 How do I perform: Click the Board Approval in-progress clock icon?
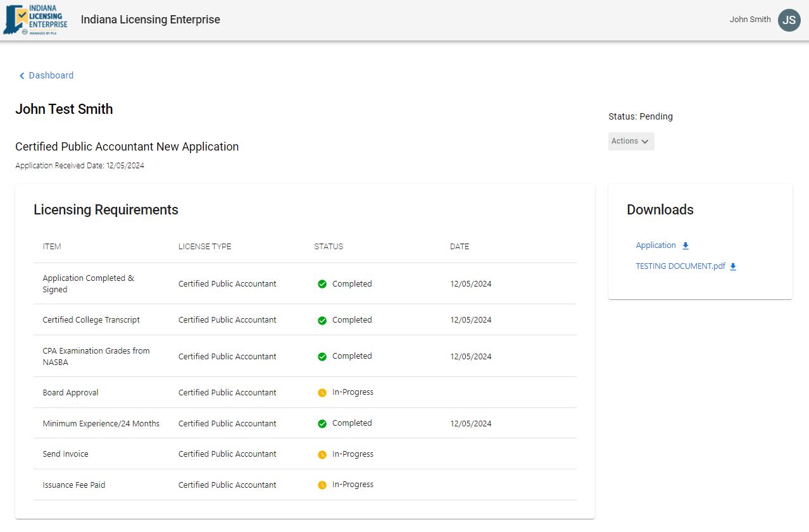click(x=322, y=393)
